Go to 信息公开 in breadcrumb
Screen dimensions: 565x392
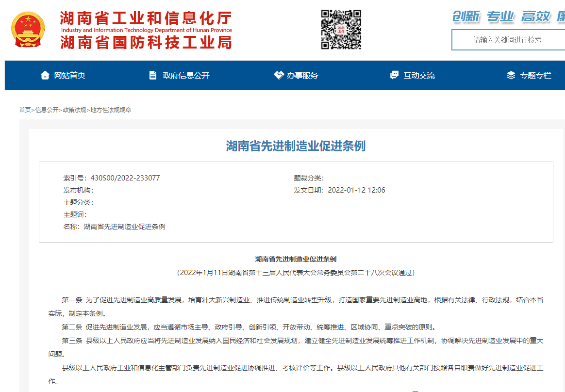coord(47,110)
